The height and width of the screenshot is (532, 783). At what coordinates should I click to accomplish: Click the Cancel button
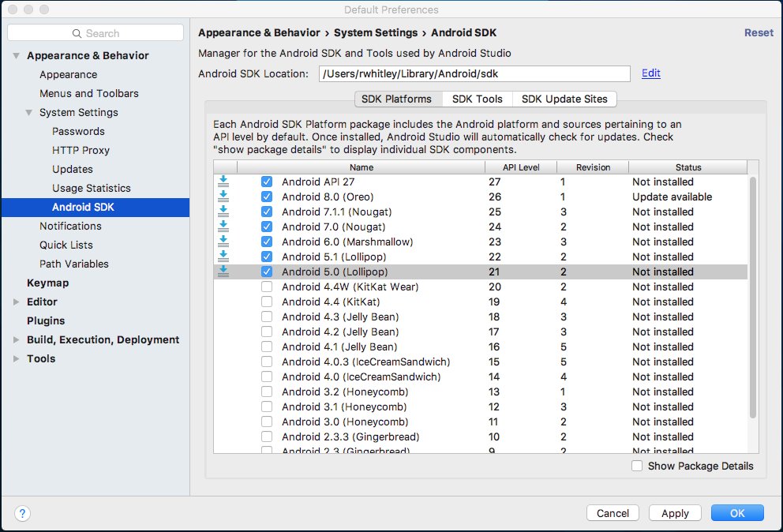click(613, 513)
